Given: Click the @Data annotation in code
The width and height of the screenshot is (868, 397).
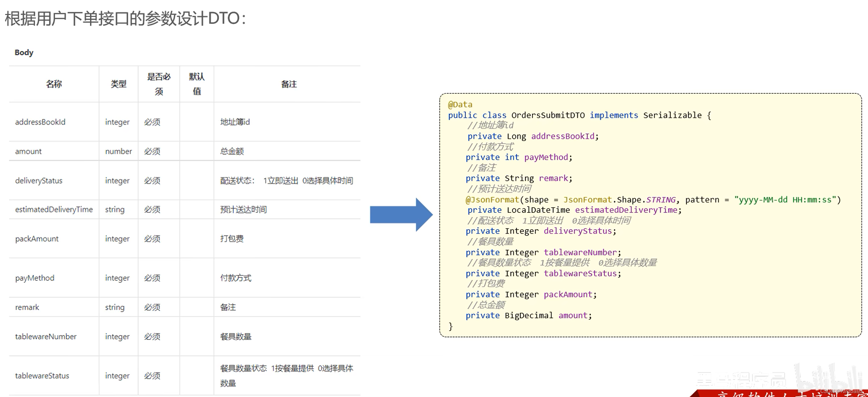Looking at the screenshot, I should 460,104.
